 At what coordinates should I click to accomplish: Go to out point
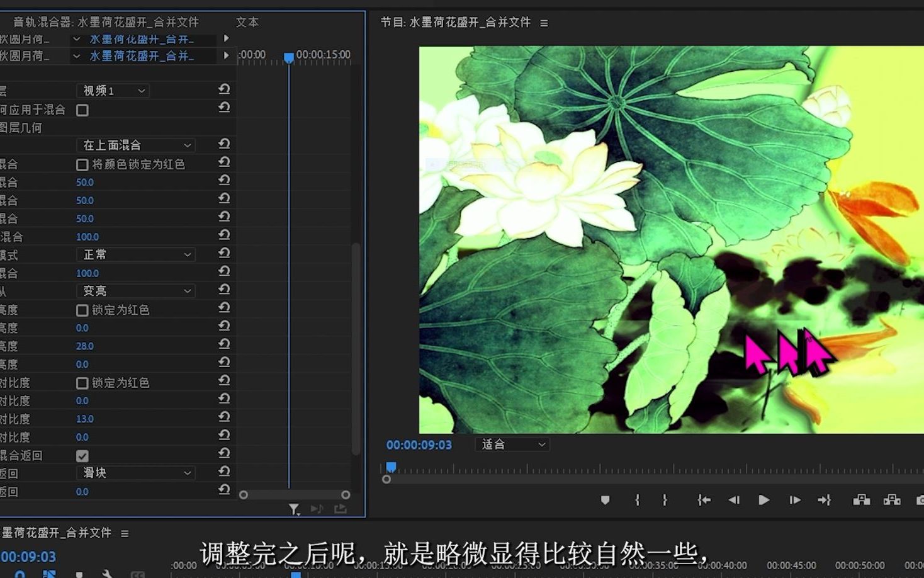824,500
